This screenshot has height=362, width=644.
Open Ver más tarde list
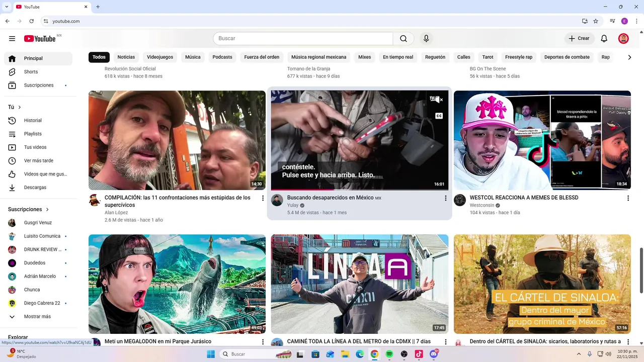point(38,161)
